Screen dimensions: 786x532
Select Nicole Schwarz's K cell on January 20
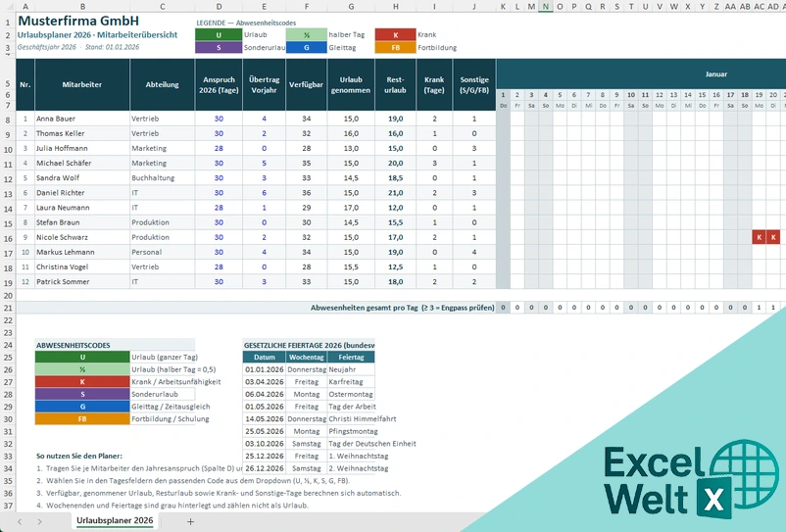[773, 237]
